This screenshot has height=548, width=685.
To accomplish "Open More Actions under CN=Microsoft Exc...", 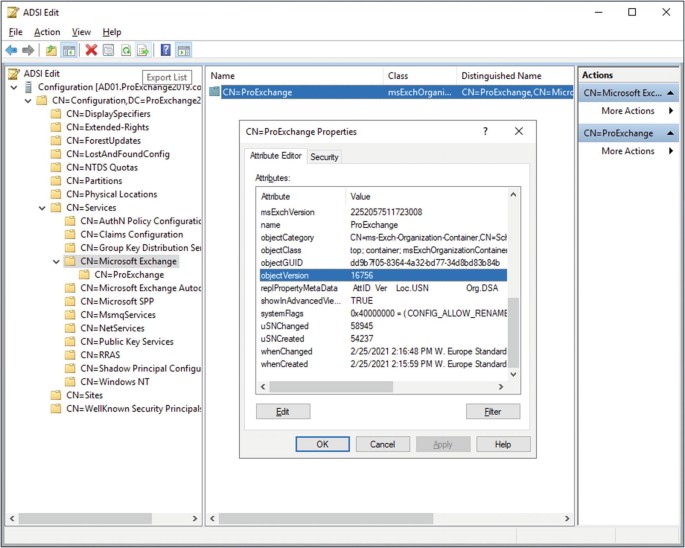I will pyautogui.click(x=628, y=111).
